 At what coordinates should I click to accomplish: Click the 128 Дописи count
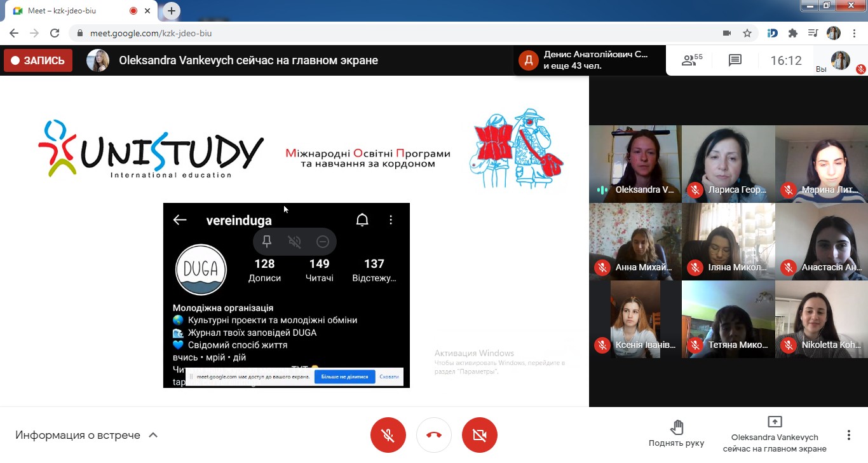pos(264,270)
